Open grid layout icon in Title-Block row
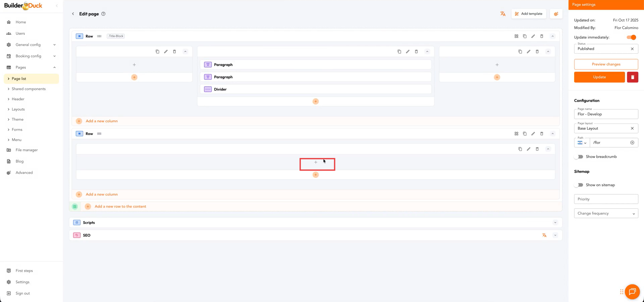This screenshot has height=302, width=644. (x=516, y=36)
